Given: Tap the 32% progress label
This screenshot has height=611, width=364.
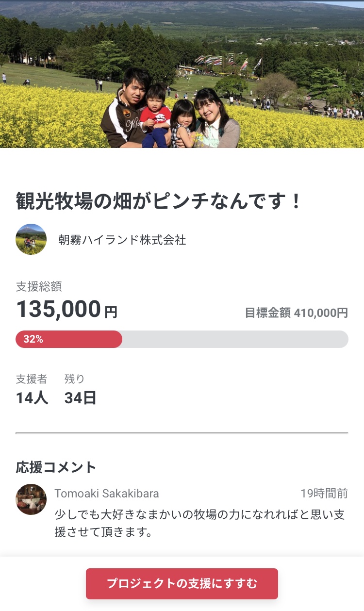Looking at the screenshot, I should click(33, 339).
